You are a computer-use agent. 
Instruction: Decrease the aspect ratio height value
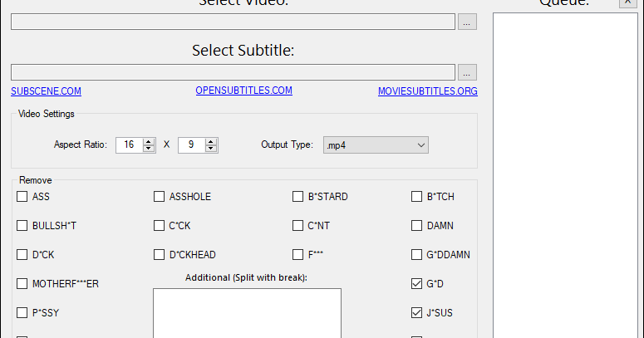211,149
